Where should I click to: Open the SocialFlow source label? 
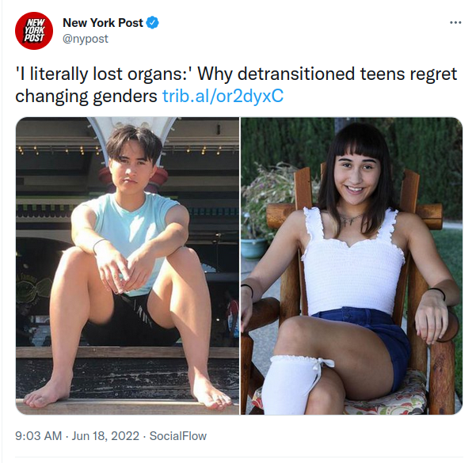[x=178, y=436]
